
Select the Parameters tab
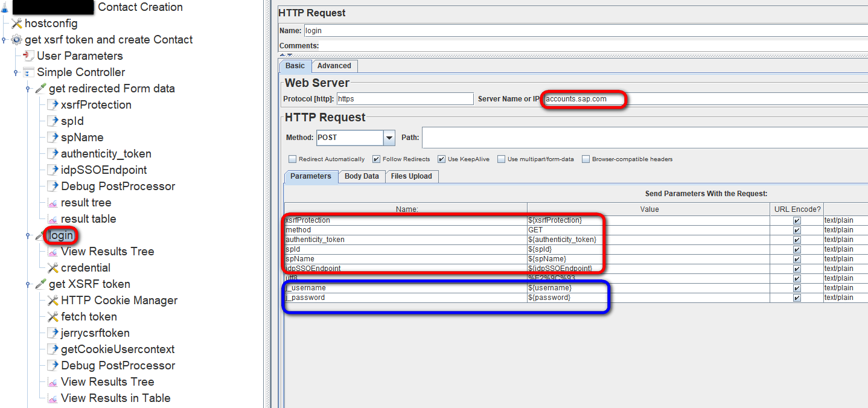pyautogui.click(x=311, y=176)
